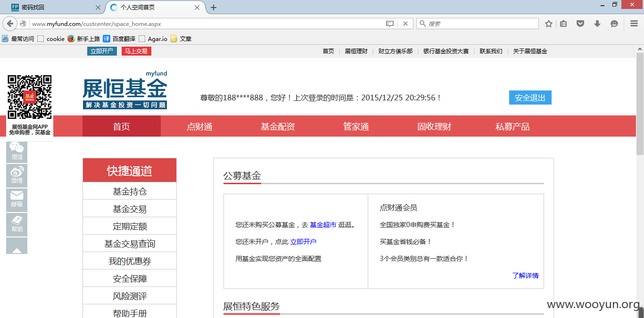Click the 基金超市 hyperlink
This screenshot has width=644, height=318.
[x=323, y=225]
